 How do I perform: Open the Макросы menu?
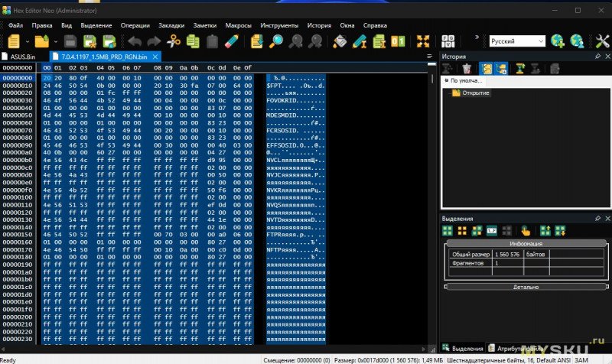point(238,24)
